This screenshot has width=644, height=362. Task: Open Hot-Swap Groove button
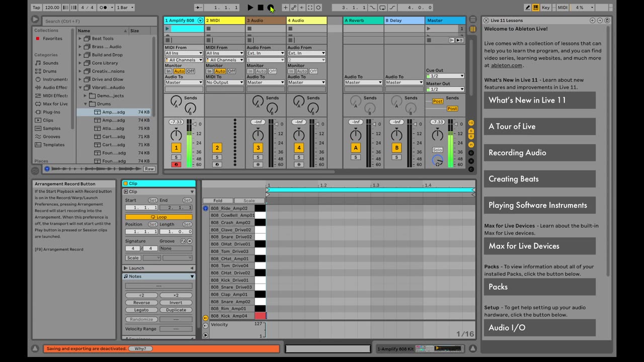coord(183,241)
